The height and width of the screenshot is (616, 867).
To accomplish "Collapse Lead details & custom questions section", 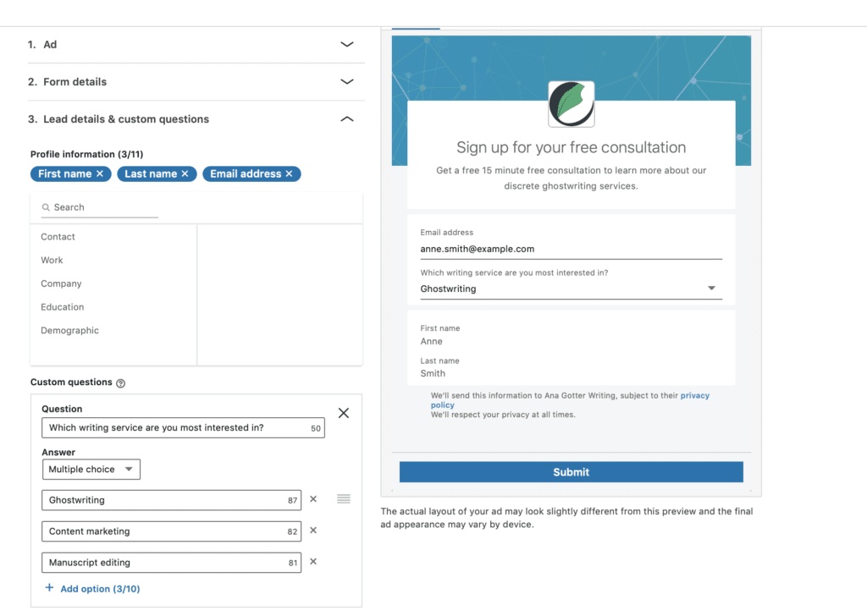I will [346, 119].
